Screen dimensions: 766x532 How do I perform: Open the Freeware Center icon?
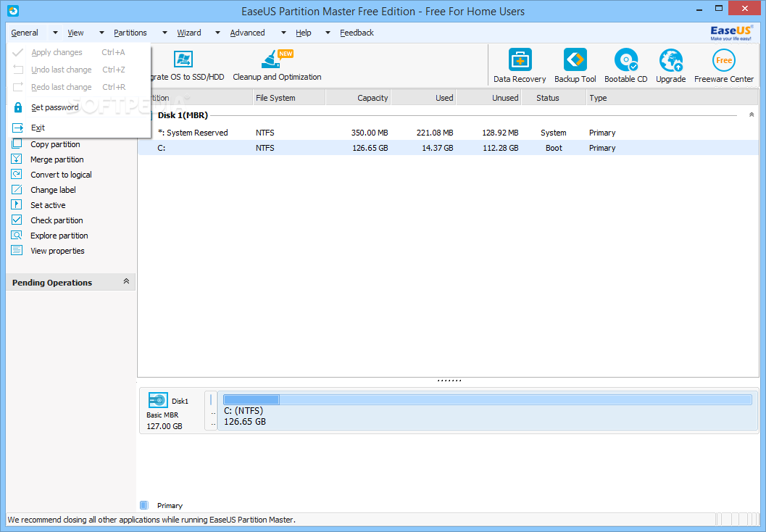point(723,60)
